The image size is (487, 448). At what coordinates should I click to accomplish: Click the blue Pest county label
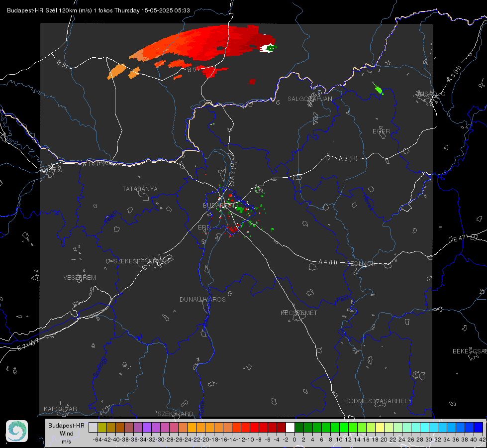pos(342,300)
